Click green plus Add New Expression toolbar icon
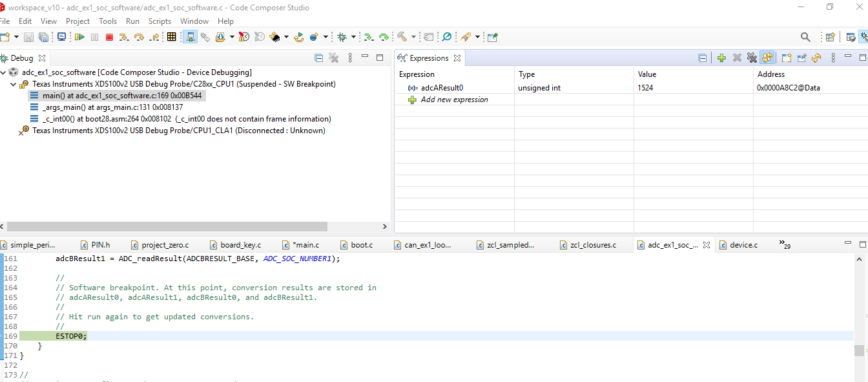This screenshot has width=868, height=382. click(721, 58)
